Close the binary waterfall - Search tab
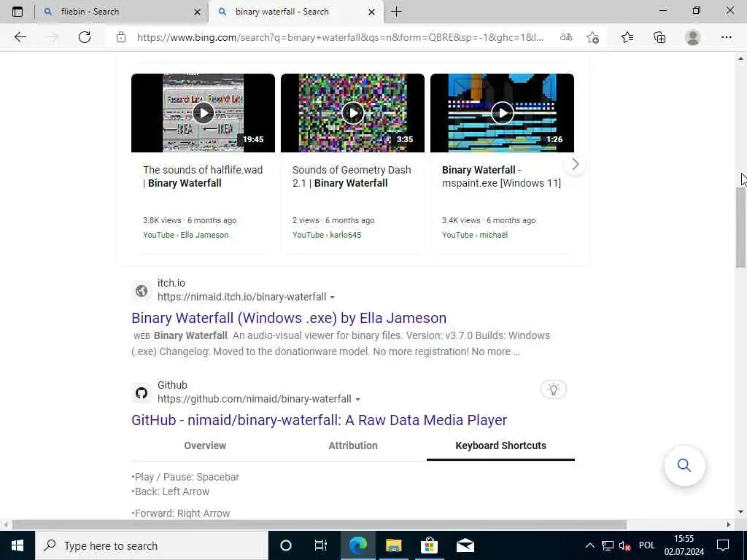Image resolution: width=747 pixels, height=560 pixels. click(x=371, y=12)
